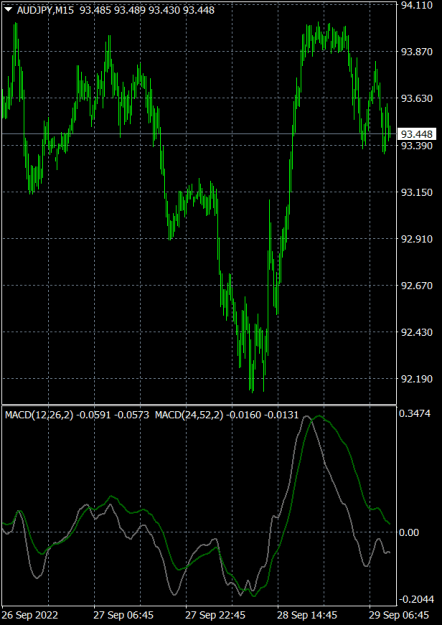Viewport: 442px width, 625px height.
Task: Click the 92.670 price scale label
Action: click(417, 286)
